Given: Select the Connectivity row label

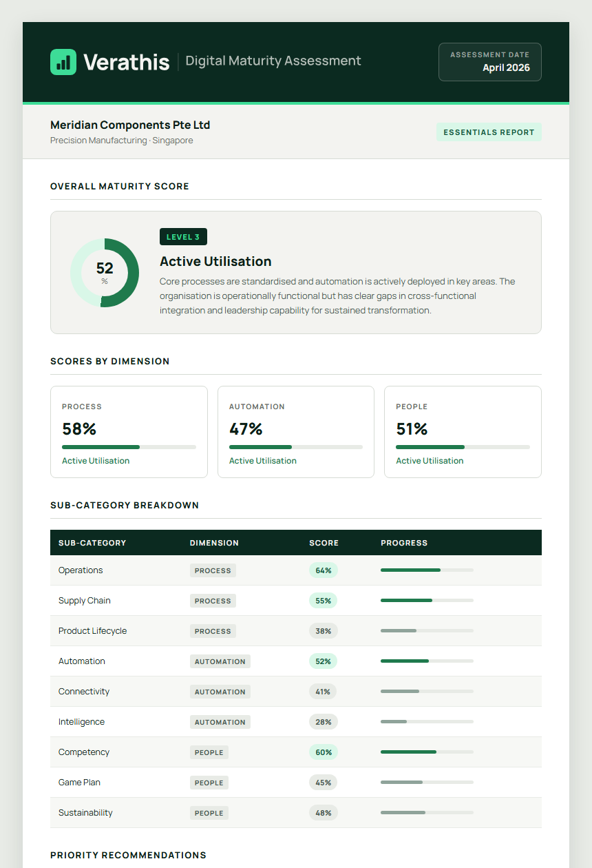Looking at the screenshot, I should [84, 692].
